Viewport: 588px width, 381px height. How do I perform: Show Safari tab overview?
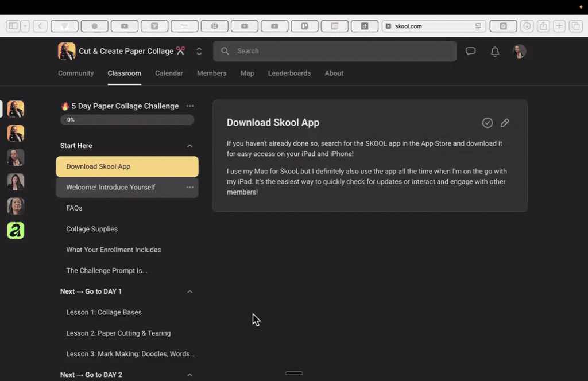575,26
